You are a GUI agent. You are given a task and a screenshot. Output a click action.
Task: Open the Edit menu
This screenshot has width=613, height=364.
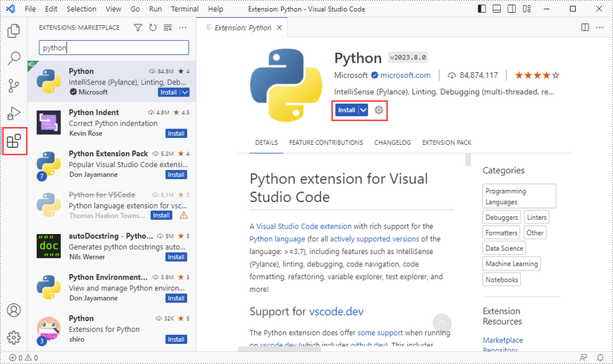click(51, 9)
